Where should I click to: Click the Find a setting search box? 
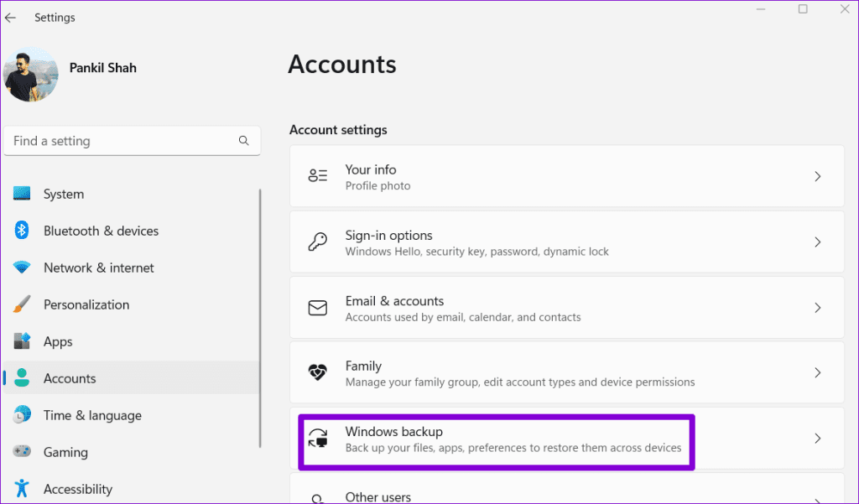132,141
